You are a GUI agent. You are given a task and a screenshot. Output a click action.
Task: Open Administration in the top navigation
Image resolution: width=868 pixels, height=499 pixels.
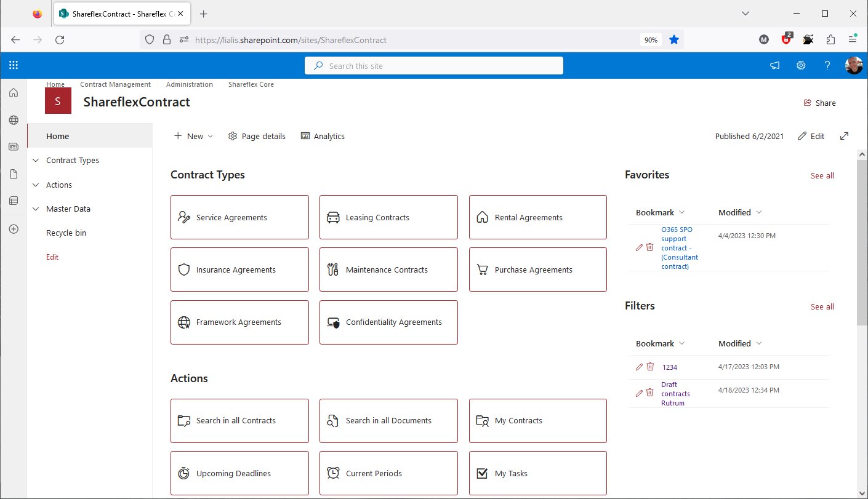[x=190, y=84]
